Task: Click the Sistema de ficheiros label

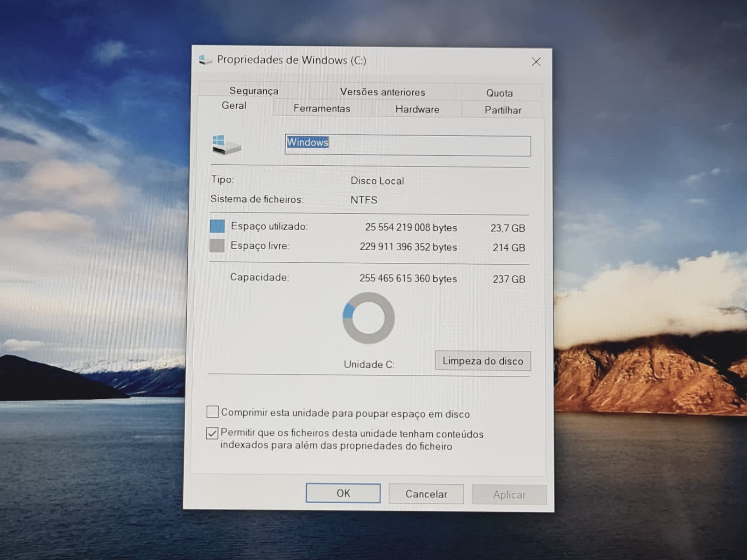Action: tap(257, 199)
